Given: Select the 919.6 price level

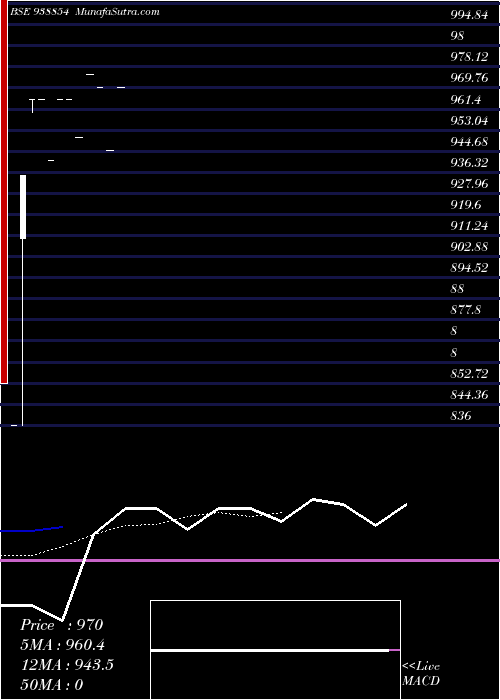Looking at the screenshot, I should click(x=466, y=205).
